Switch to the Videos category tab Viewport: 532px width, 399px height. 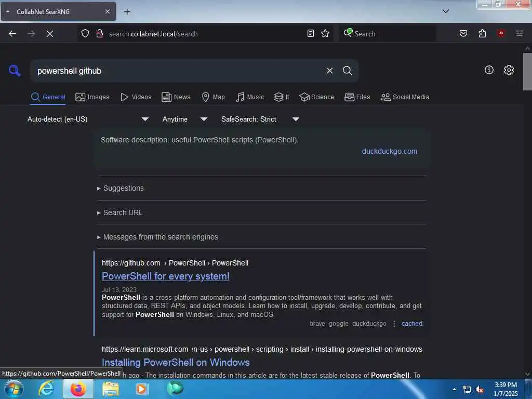[136, 97]
